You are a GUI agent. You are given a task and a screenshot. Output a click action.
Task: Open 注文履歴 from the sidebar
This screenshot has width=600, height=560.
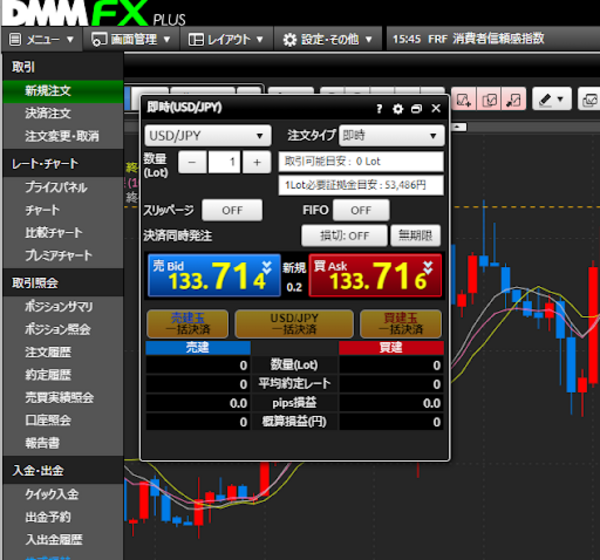(63, 352)
